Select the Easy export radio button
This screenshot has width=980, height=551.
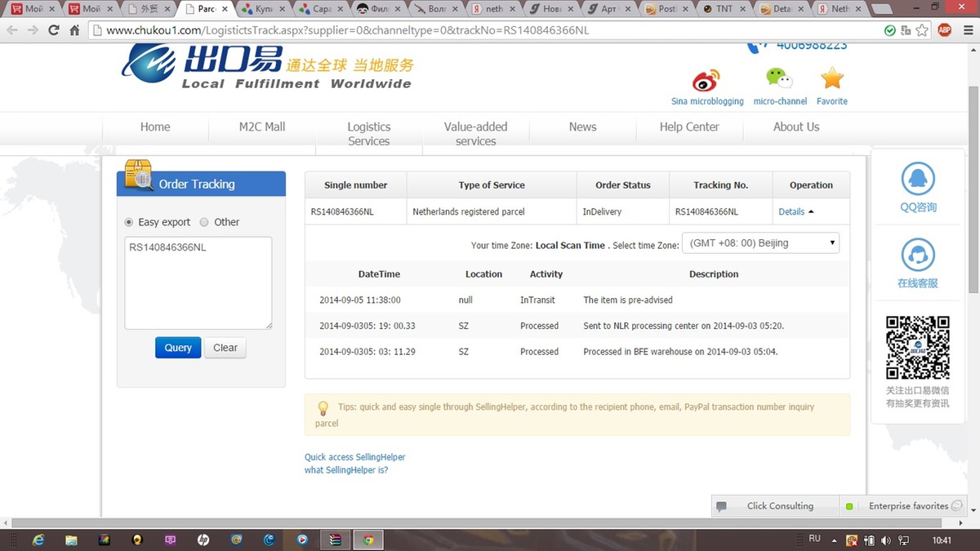tap(129, 222)
